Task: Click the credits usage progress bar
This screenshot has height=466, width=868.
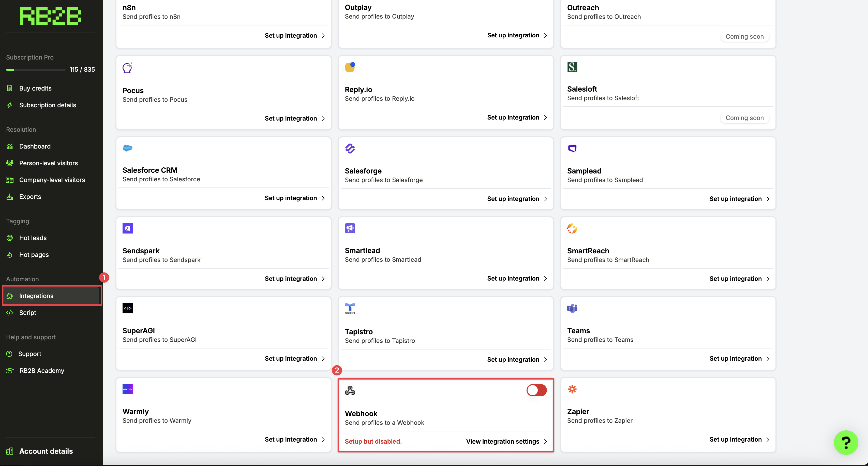Action: (36, 70)
